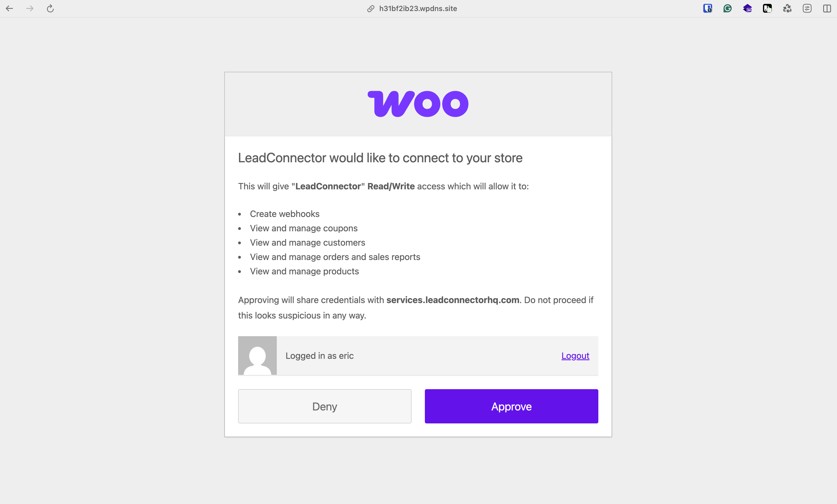This screenshot has height=504, width=837.
Task: Go back to the previous page
Action: [x=9, y=9]
